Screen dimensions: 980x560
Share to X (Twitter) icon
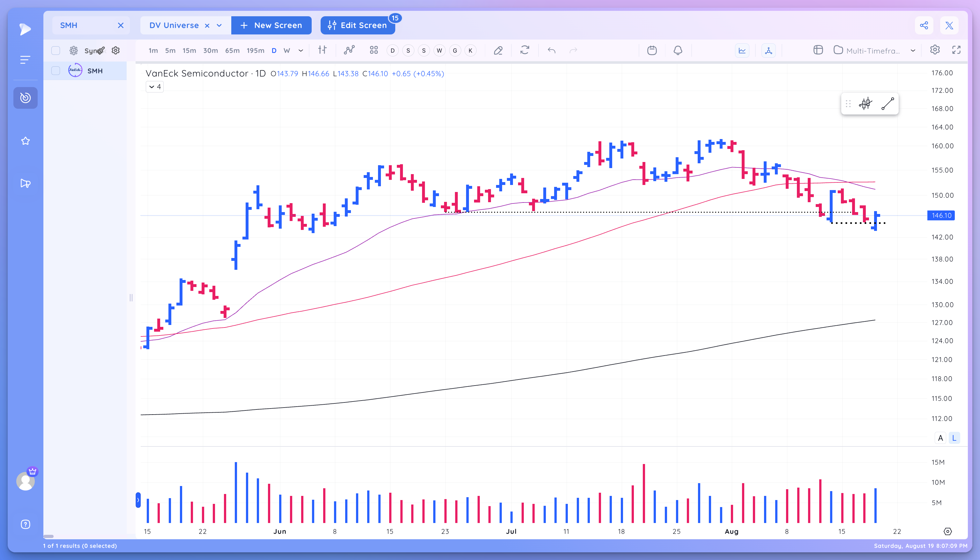tap(949, 26)
